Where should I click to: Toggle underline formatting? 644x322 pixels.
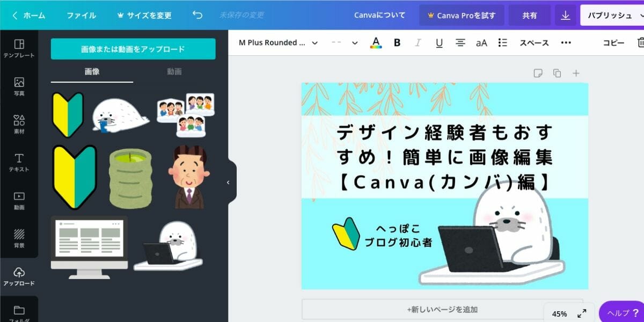click(x=439, y=42)
